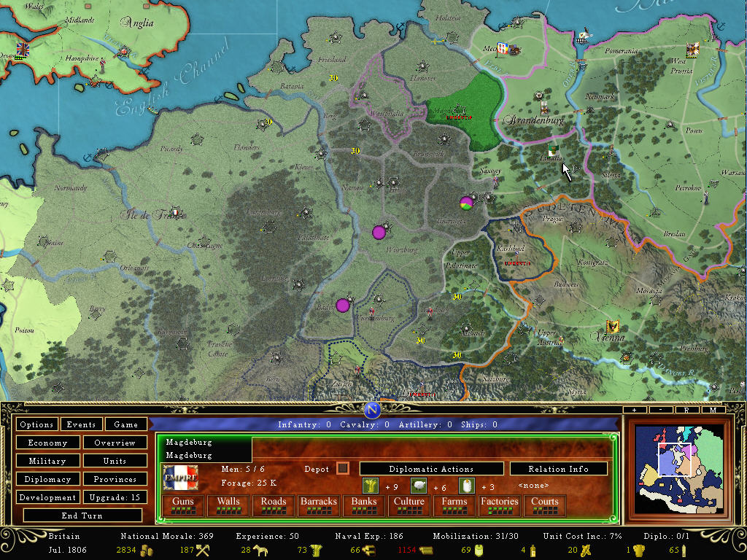Click the minimap of Europe
The image size is (747, 560).
(679, 470)
